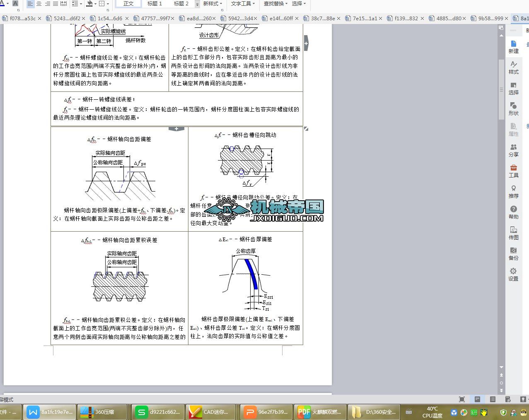
Task: Click the align left icon
Action: pos(30,4)
